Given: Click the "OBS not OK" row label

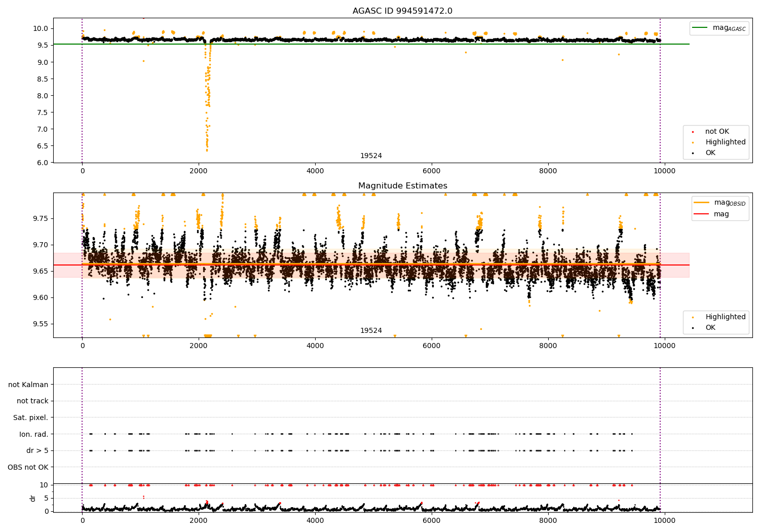Looking at the screenshot, I should (x=28, y=467).
